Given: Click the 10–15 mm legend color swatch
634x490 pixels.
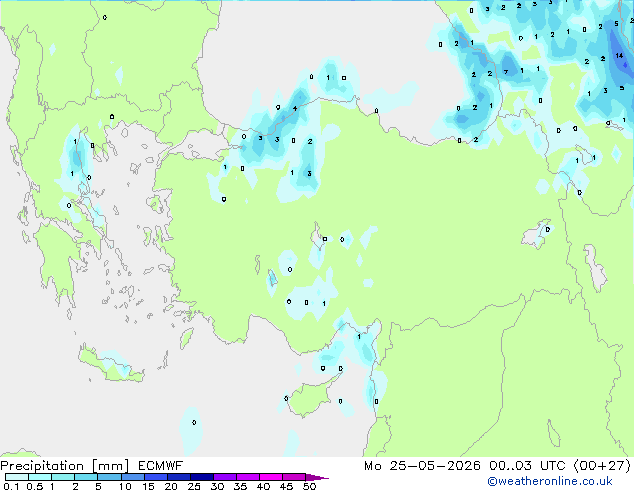Looking at the screenshot, I should point(132,477).
